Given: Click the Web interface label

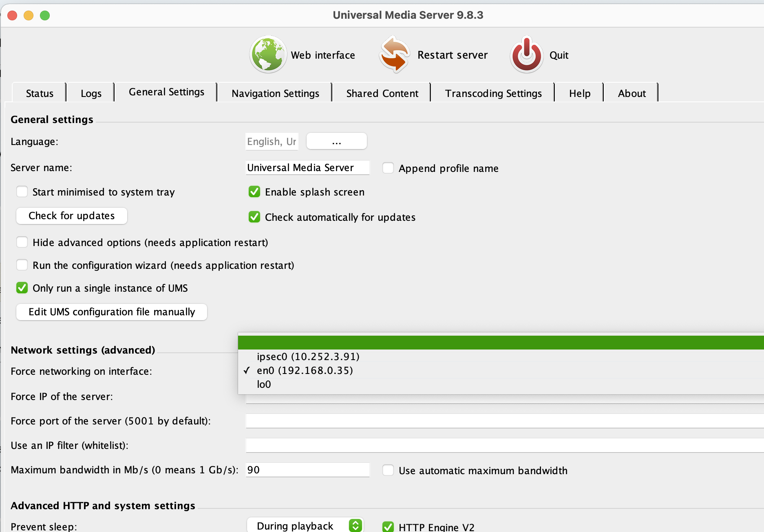Looking at the screenshot, I should (323, 55).
